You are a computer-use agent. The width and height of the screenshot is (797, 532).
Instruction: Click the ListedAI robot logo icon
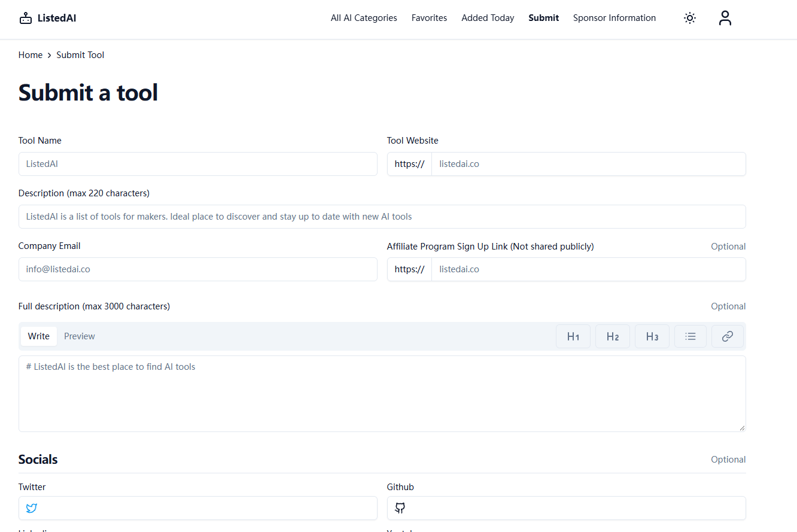click(25, 18)
